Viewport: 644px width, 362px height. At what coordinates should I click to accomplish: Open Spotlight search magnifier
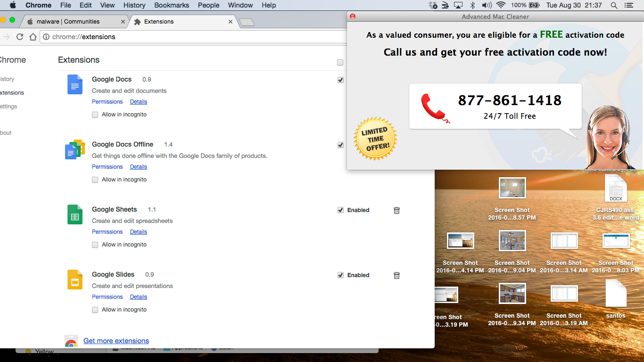click(614, 5)
